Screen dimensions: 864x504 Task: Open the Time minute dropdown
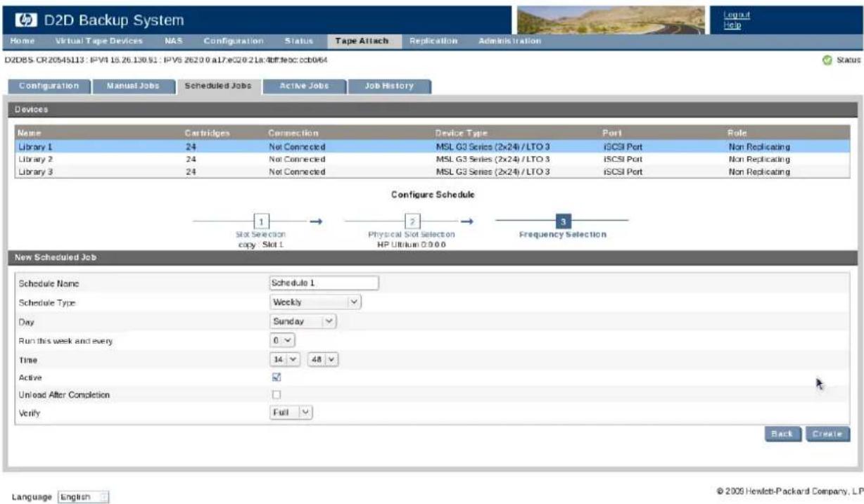[322, 359]
